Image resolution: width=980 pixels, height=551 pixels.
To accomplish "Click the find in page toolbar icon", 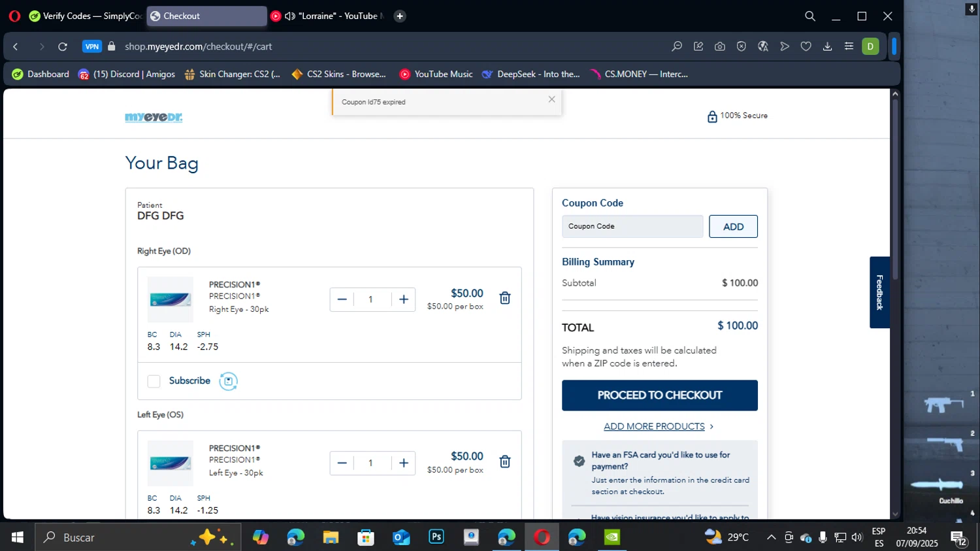I will click(x=677, y=46).
